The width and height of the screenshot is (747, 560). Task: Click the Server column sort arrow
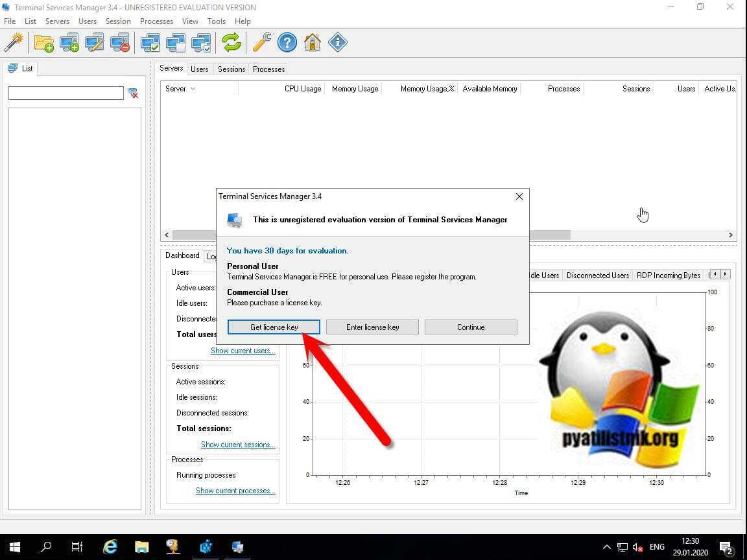pyautogui.click(x=193, y=89)
